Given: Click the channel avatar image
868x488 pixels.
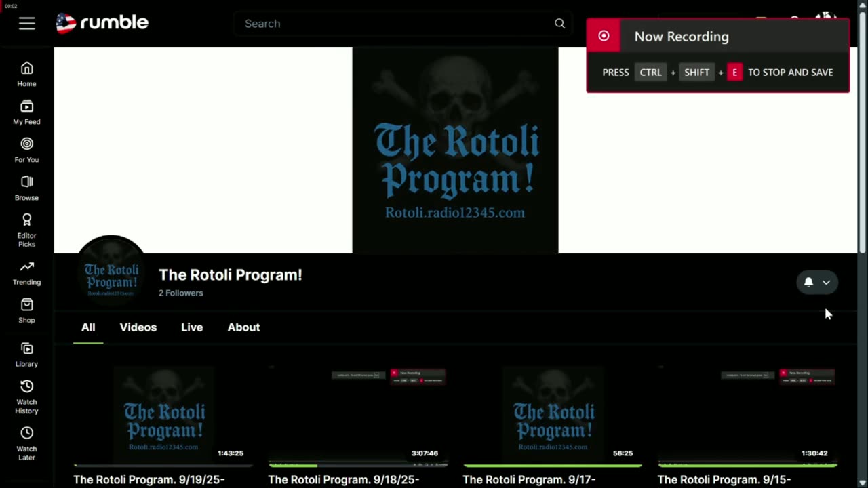Looking at the screenshot, I should (111, 270).
